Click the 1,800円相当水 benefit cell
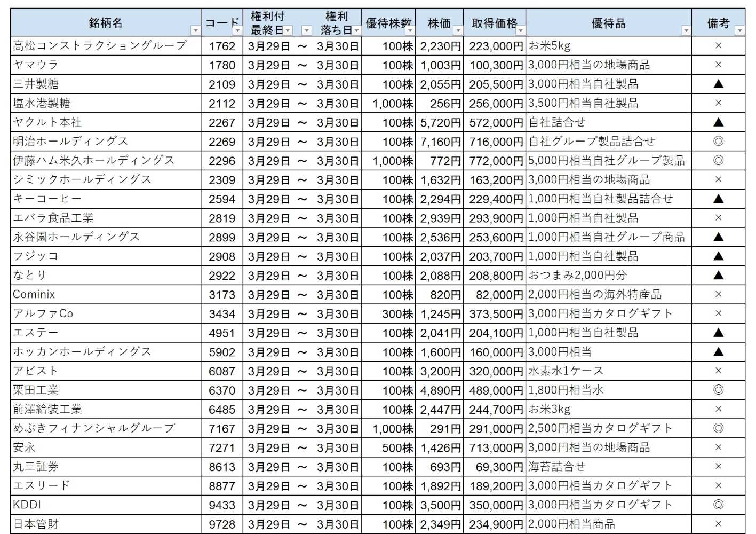The image size is (756, 534). [609, 390]
